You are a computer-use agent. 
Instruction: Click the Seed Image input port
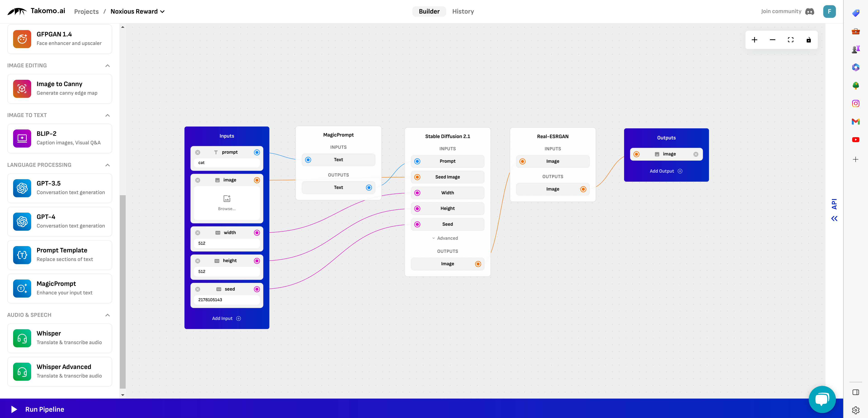(417, 177)
